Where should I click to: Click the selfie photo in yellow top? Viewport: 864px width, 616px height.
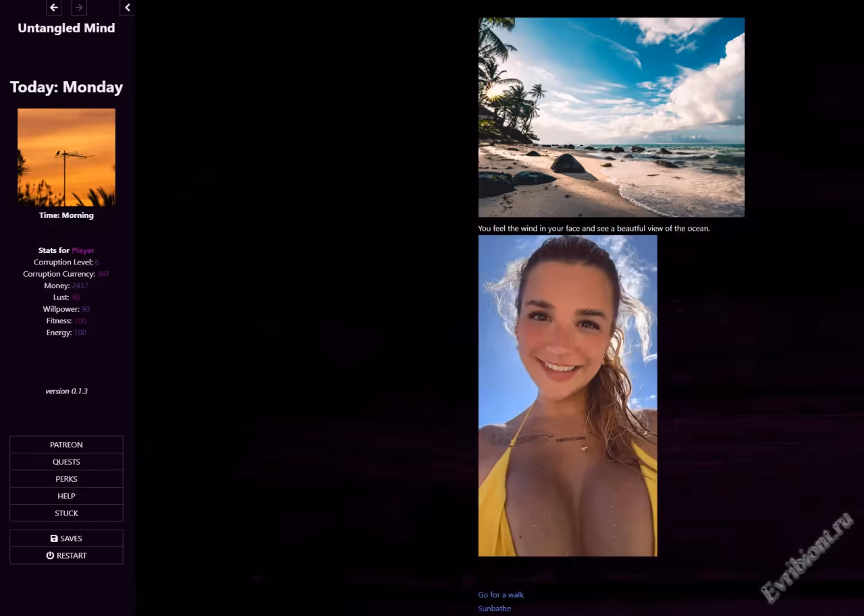tap(567, 395)
